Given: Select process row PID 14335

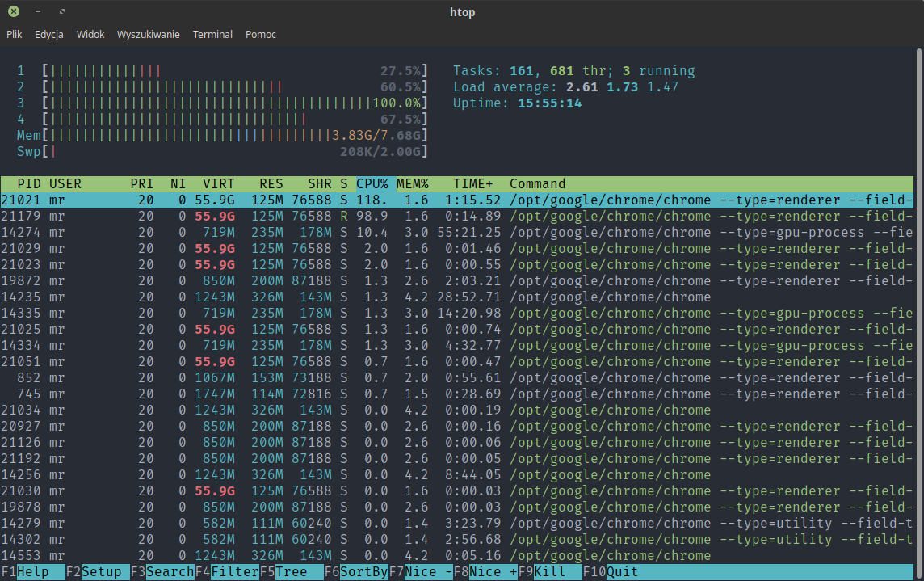Looking at the screenshot, I should [x=457, y=314].
